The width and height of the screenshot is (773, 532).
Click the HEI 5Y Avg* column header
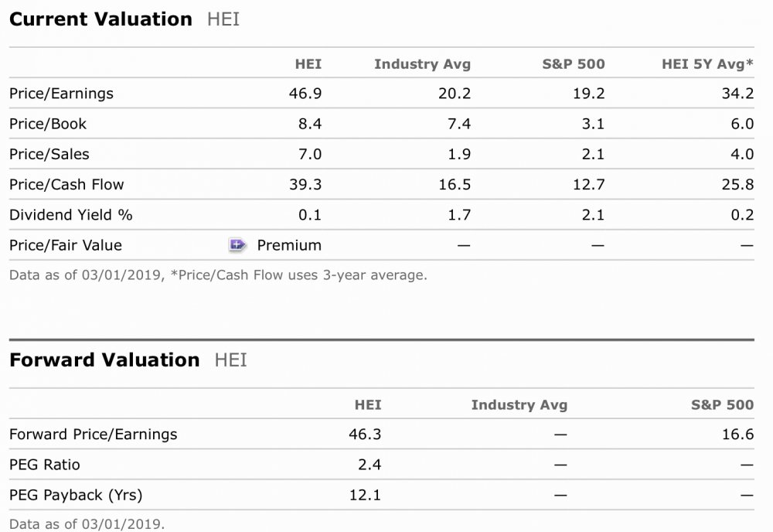(x=707, y=64)
